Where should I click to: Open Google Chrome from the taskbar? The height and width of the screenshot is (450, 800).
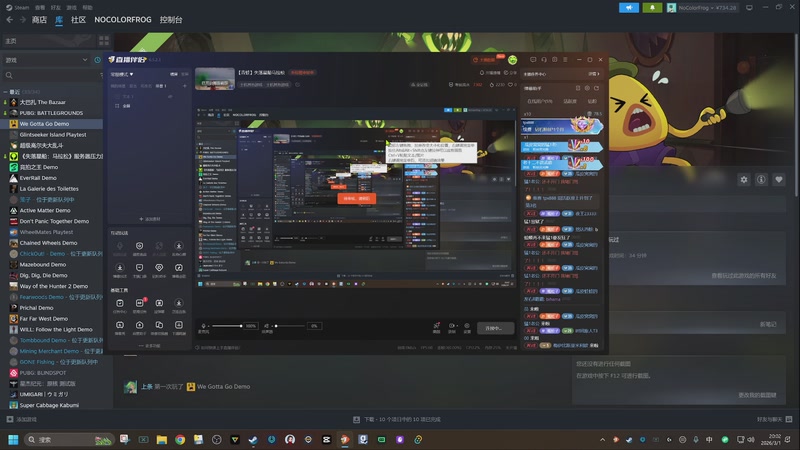(180, 439)
